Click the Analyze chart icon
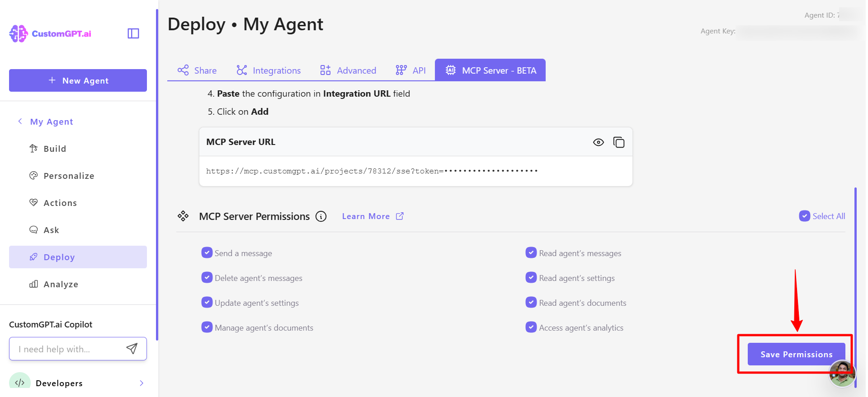The image size is (868, 397). click(x=33, y=284)
